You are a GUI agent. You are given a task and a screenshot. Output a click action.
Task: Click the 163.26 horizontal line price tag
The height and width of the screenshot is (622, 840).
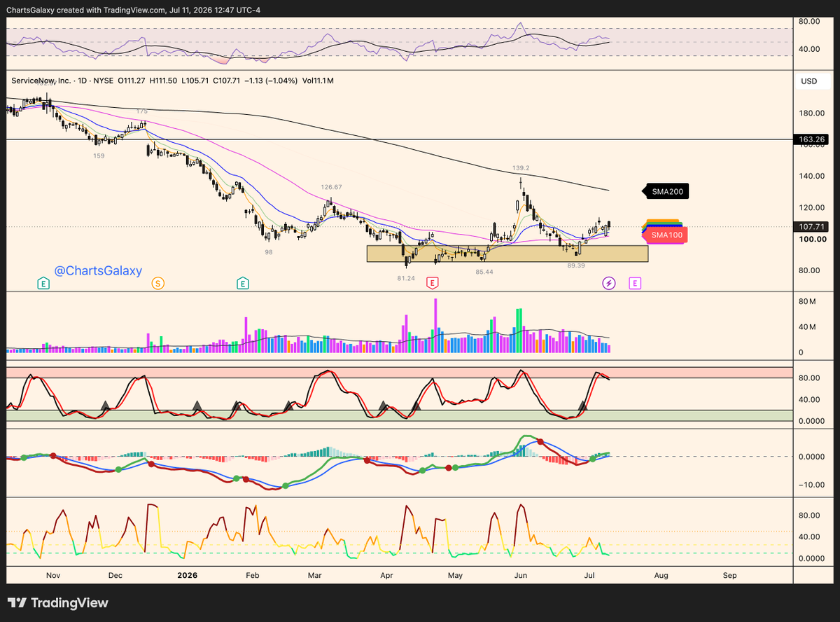[811, 139]
